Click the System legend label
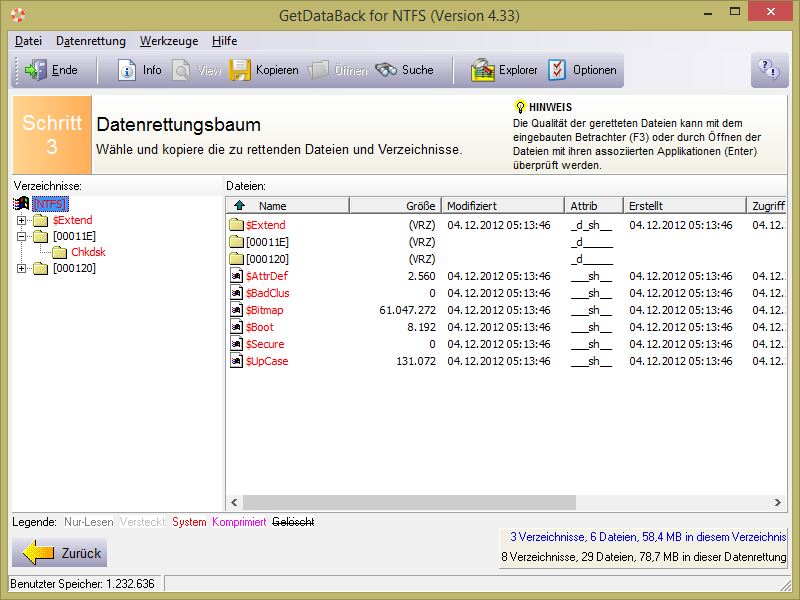Screen dimensions: 800x600 (189, 522)
